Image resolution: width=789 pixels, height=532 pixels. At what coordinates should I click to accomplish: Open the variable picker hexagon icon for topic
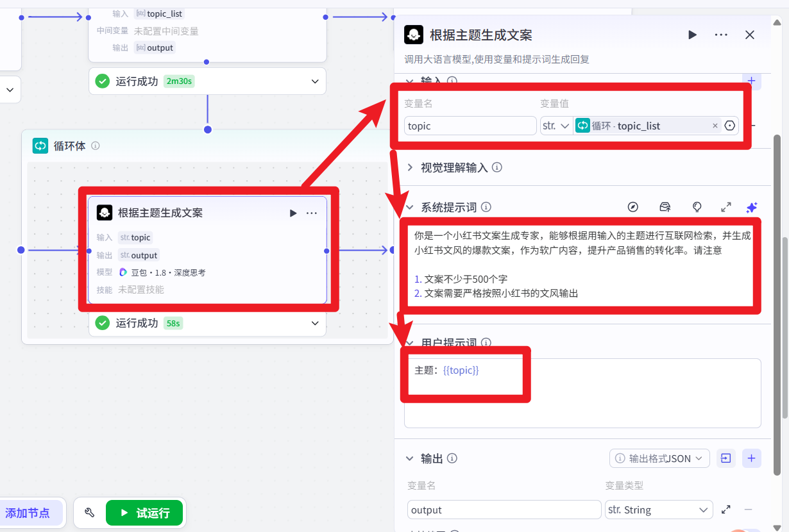(730, 126)
